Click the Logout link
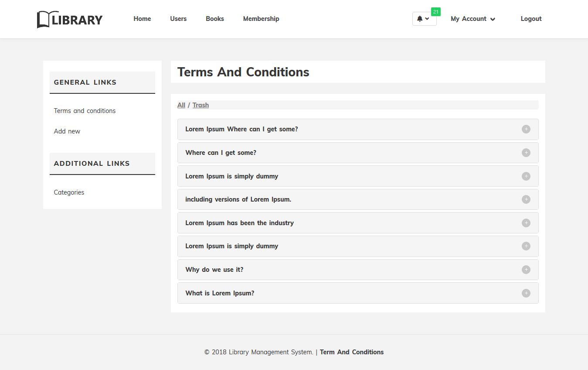588x370 pixels. [531, 19]
